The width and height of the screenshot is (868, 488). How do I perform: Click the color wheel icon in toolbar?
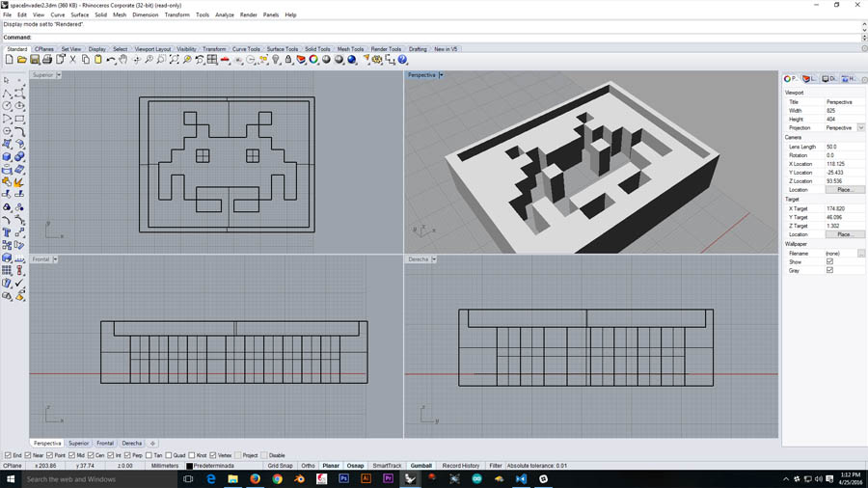[x=313, y=60]
